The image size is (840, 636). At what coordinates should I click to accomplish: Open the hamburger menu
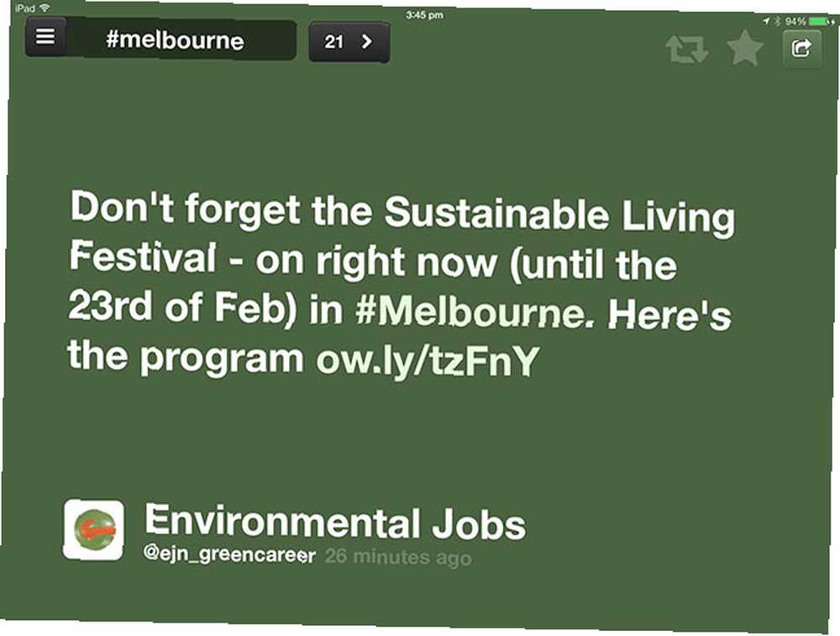45,37
